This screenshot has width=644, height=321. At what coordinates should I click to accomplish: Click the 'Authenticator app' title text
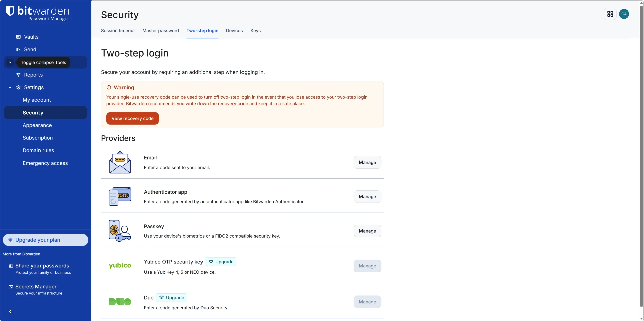tap(166, 192)
